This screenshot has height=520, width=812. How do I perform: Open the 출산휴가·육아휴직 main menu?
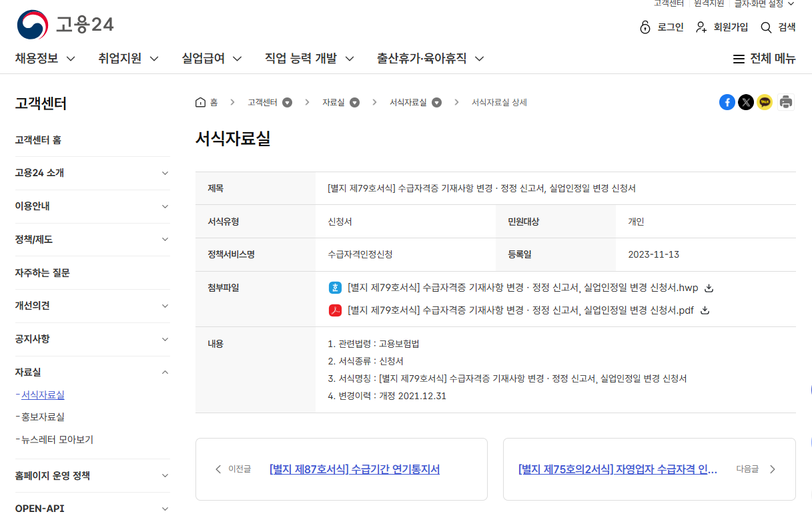click(430, 58)
